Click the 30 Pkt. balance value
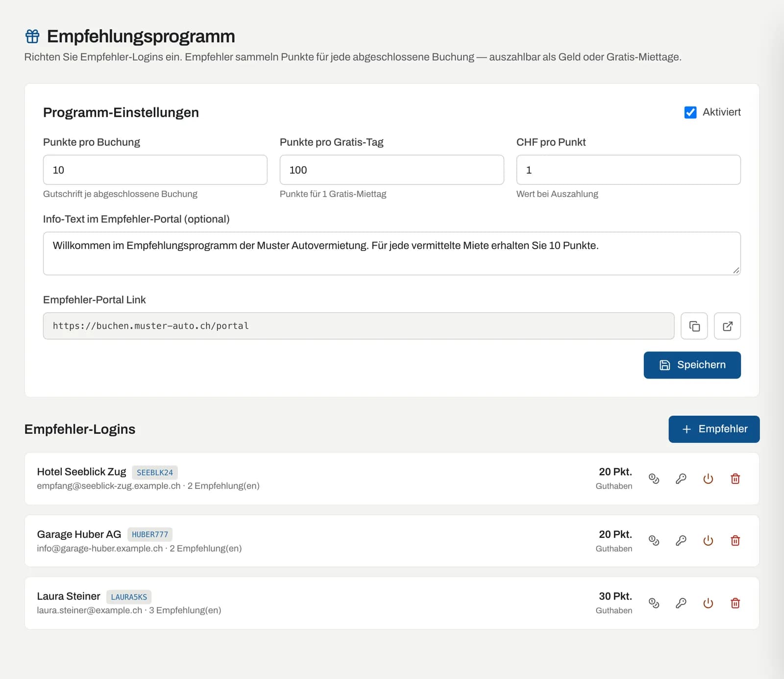Image resolution: width=784 pixels, height=679 pixels. coord(615,596)
